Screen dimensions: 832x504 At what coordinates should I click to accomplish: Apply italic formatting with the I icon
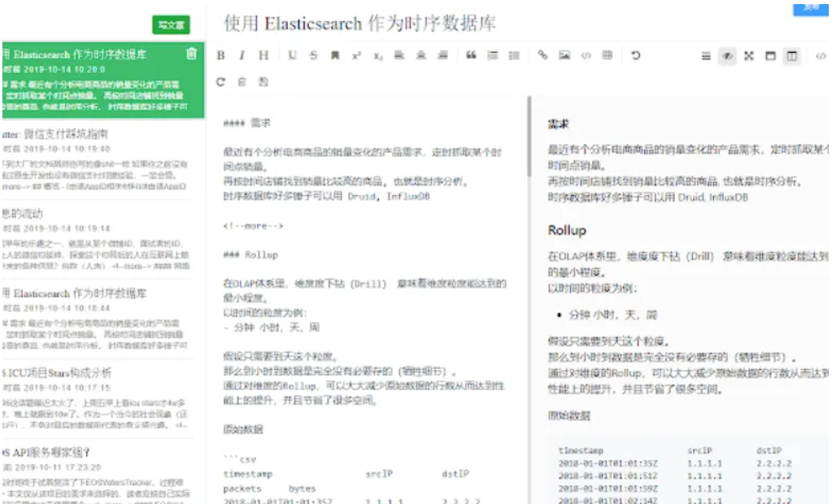[242, 55]
